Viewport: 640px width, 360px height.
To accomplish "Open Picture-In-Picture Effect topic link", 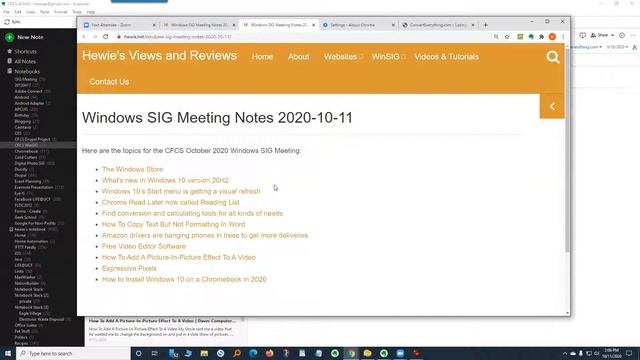I will click(x=179, y=257).
